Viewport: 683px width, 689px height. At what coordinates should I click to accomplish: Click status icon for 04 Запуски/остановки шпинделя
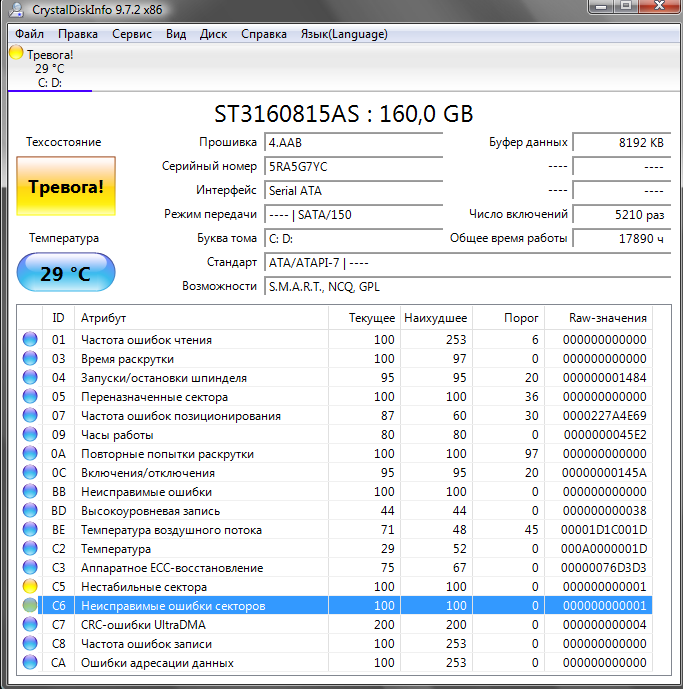[30, 377]
